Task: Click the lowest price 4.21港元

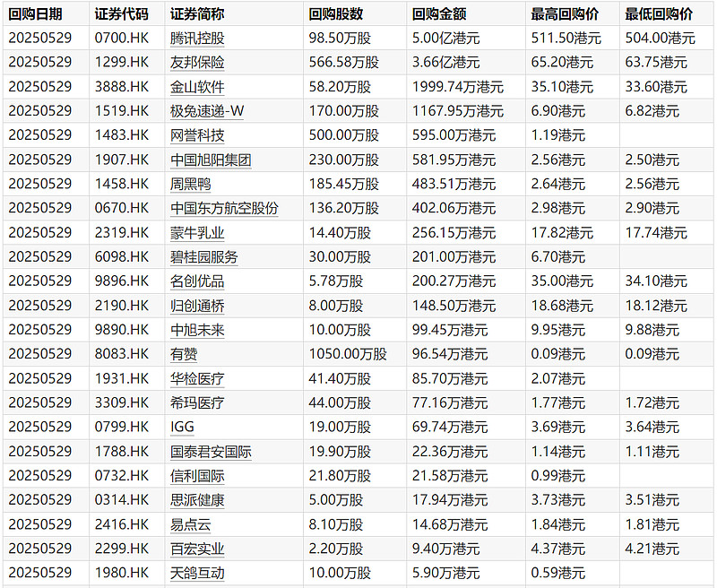Action: click(x=652, y=549)
